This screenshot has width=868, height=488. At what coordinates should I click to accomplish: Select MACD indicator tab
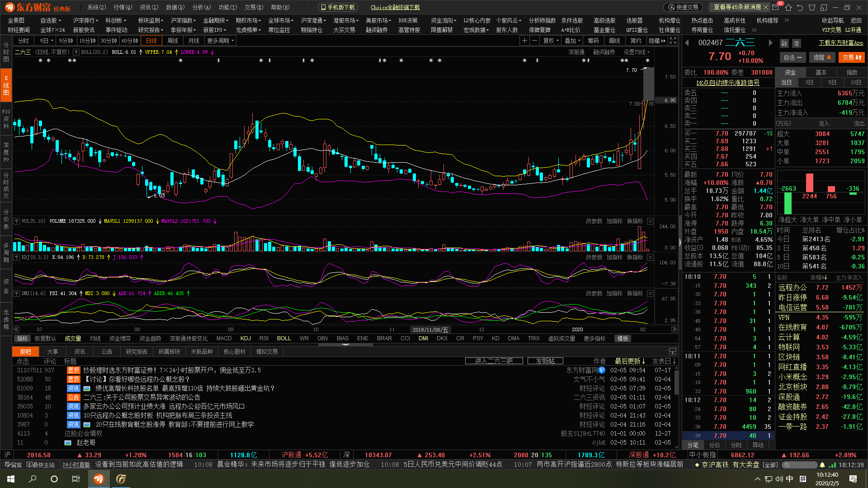click(224, 338)
